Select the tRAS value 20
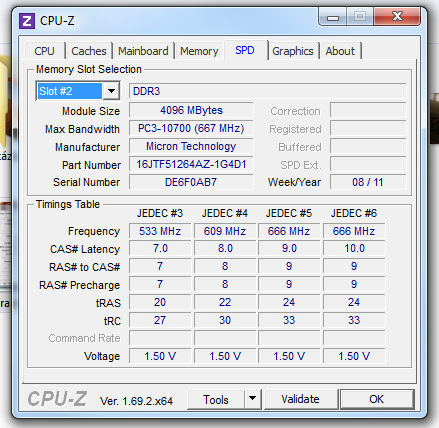 click(x=160, y=302)
